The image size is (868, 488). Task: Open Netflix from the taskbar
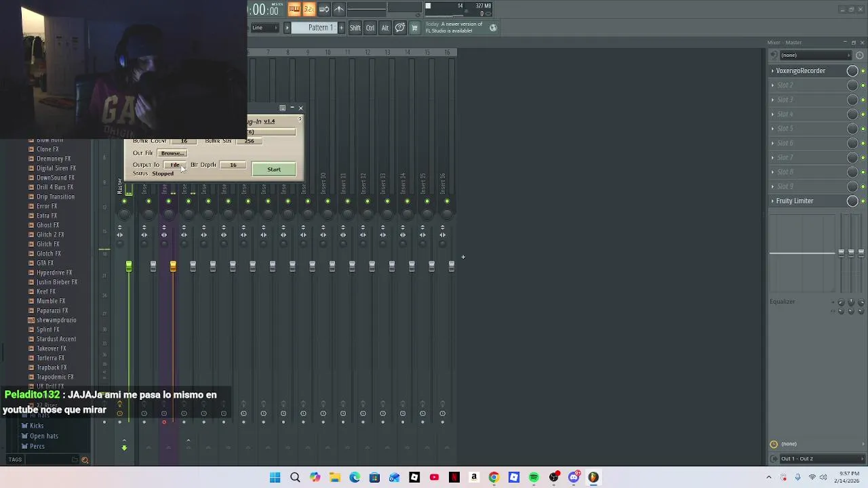pos(454,478)
